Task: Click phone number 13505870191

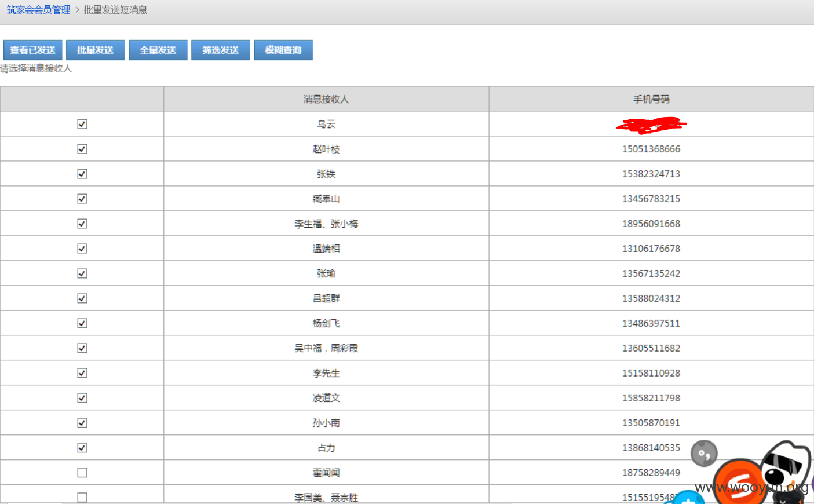Action: pos(651,423)
